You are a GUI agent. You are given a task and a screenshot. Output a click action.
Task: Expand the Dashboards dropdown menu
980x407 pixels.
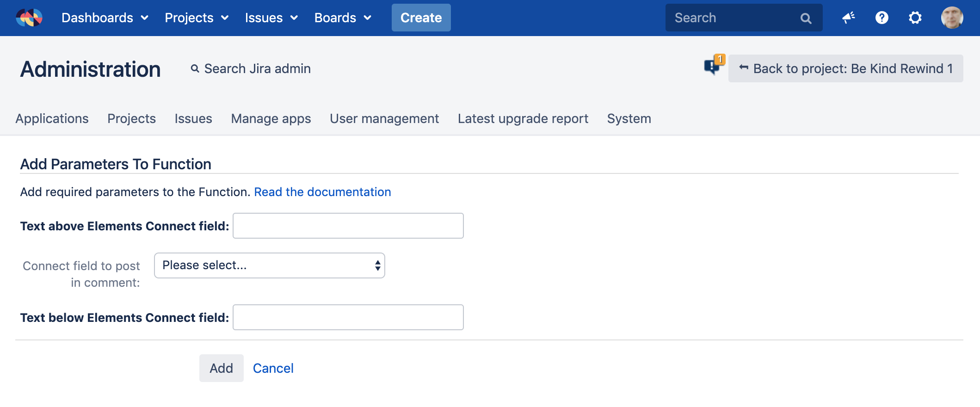click(105, 18)
